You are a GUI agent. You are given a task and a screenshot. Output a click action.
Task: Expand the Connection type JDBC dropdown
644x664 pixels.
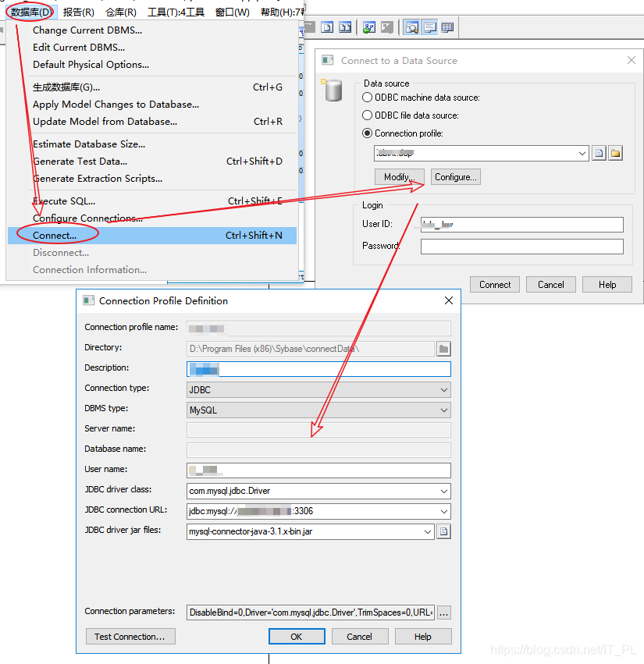(x=443, y=389)
